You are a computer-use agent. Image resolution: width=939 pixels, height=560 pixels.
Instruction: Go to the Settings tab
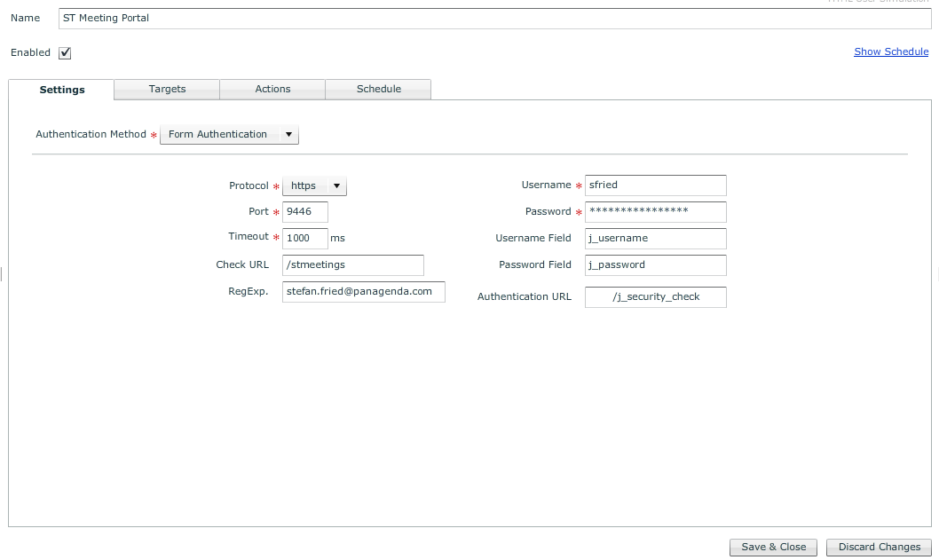[62, 90]
